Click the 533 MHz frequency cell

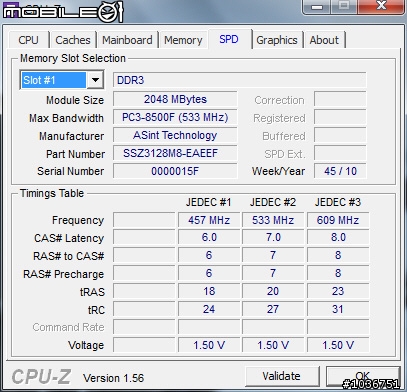coord(273,220)
